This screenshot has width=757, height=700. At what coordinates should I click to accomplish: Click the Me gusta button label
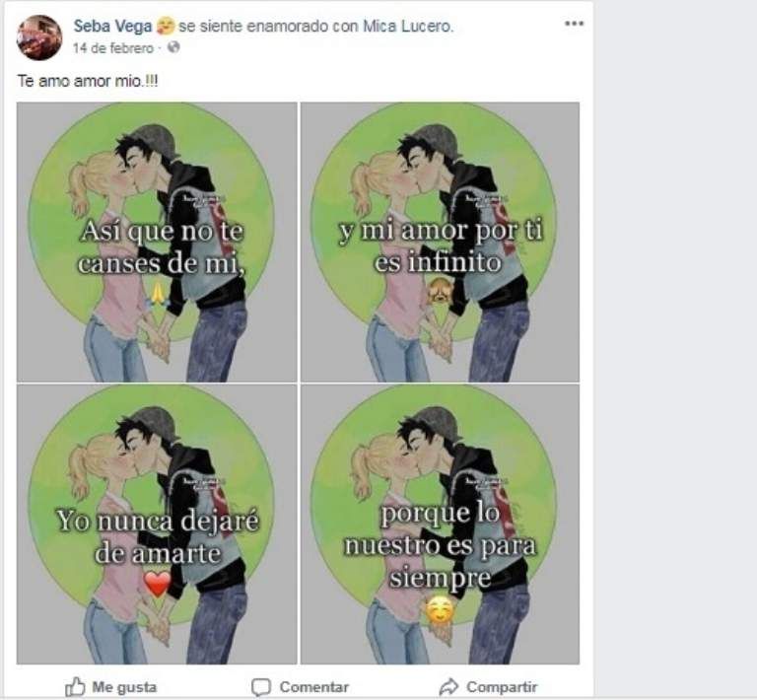click(x=124, y=687)
